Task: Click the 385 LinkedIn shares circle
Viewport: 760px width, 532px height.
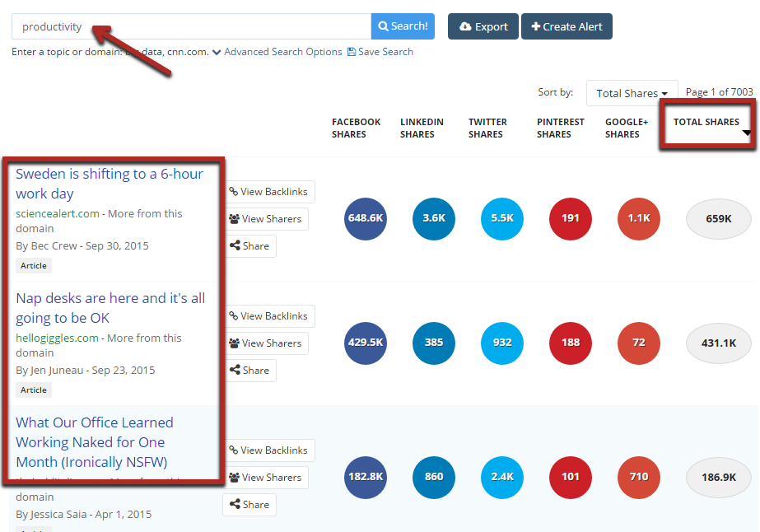Action: 434,343
